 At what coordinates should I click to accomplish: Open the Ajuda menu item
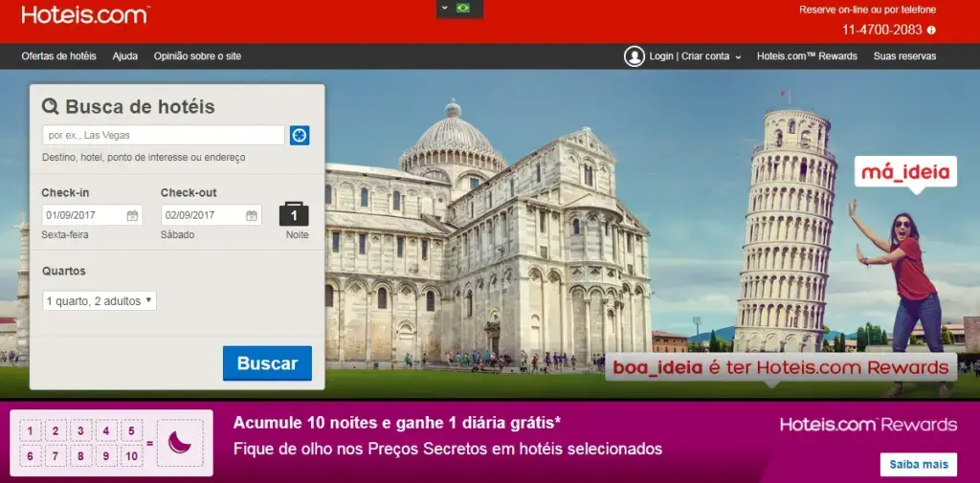point(125,56)
